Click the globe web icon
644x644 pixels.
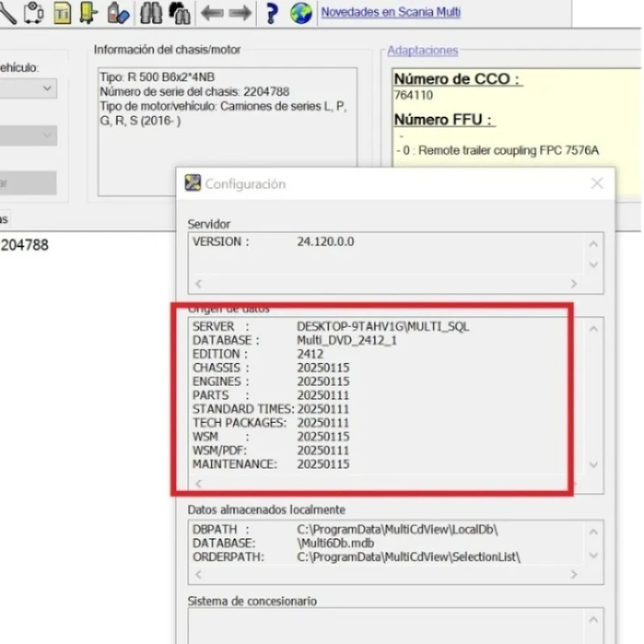[300, 13]
